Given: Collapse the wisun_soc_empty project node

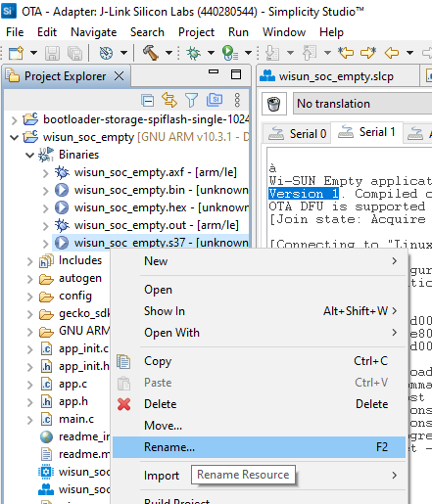Looking at the screenshot, I should click(x=14, y=137).
